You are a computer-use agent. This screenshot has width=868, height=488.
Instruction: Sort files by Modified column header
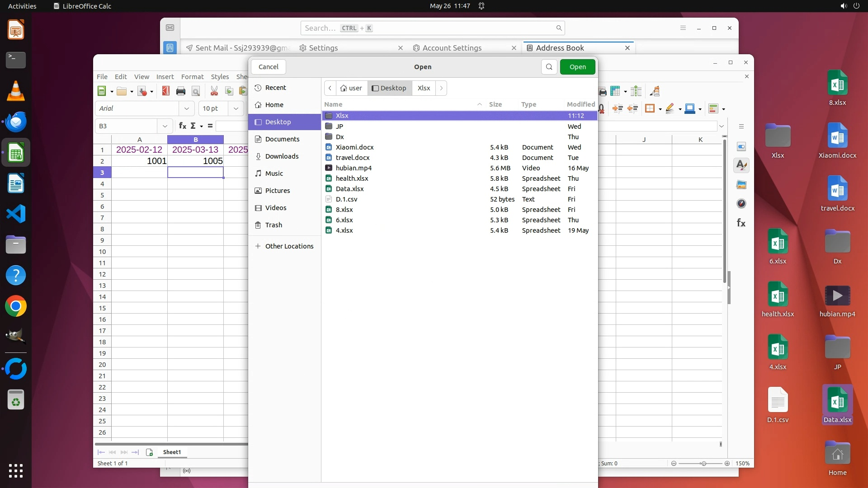coord(580,104)
